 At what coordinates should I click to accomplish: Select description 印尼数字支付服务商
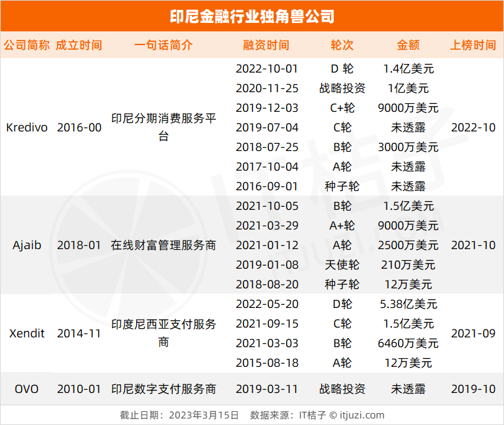[163, 389]
